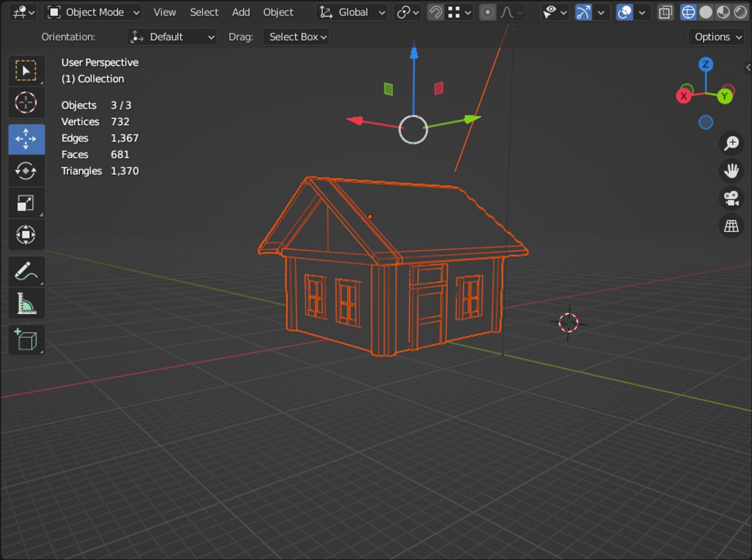
Task: Open the View menu
Action: point(165,12)
